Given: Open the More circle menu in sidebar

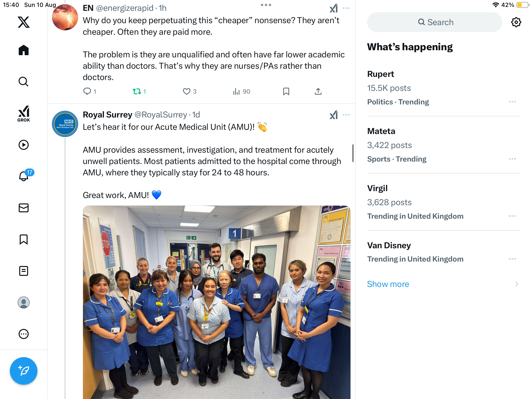Looking at the screenshot, I should click(x=24, y=334).
